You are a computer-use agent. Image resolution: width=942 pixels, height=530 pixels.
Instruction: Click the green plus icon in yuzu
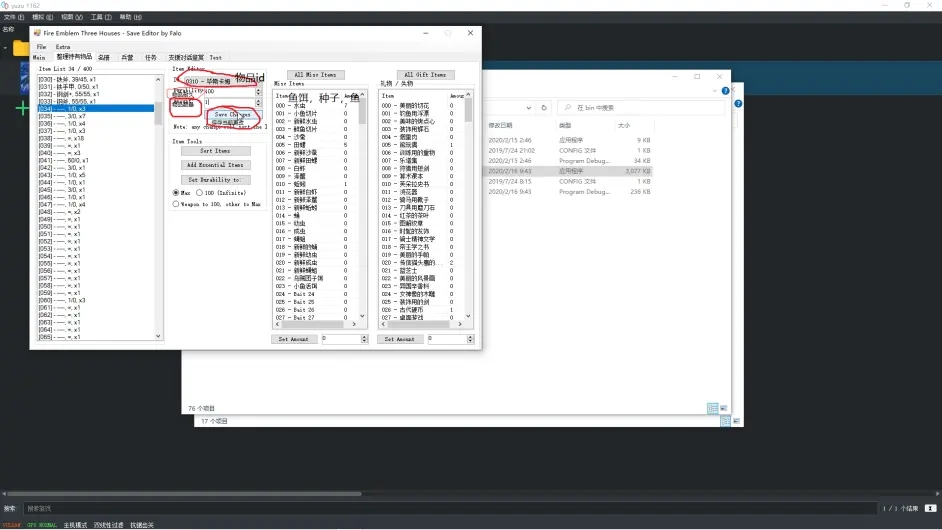click(21, 108)
